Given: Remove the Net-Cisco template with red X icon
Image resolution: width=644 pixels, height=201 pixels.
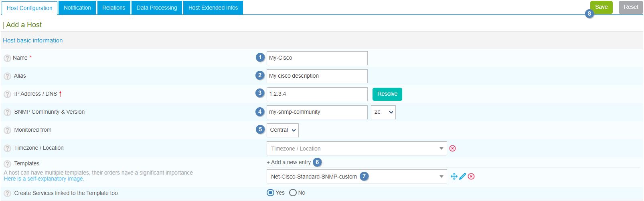Looking at the screenshot, I should (x=472, y=177).
